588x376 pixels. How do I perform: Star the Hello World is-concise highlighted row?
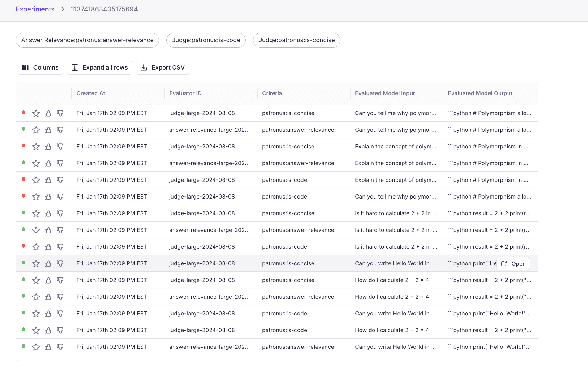pyautogui.click(x=36, y=263)
